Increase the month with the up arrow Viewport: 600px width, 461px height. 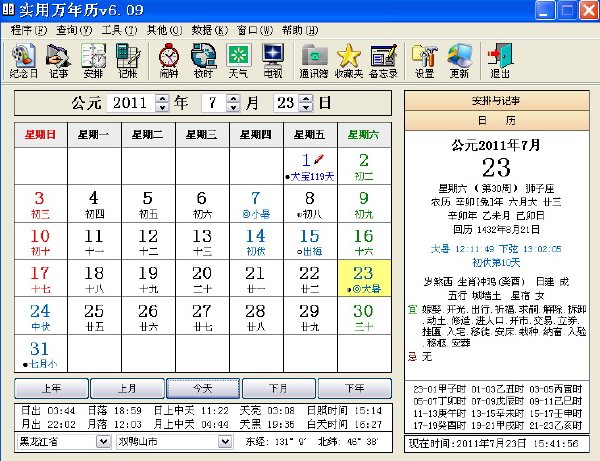pyautogui.click(x=233, y=98)
